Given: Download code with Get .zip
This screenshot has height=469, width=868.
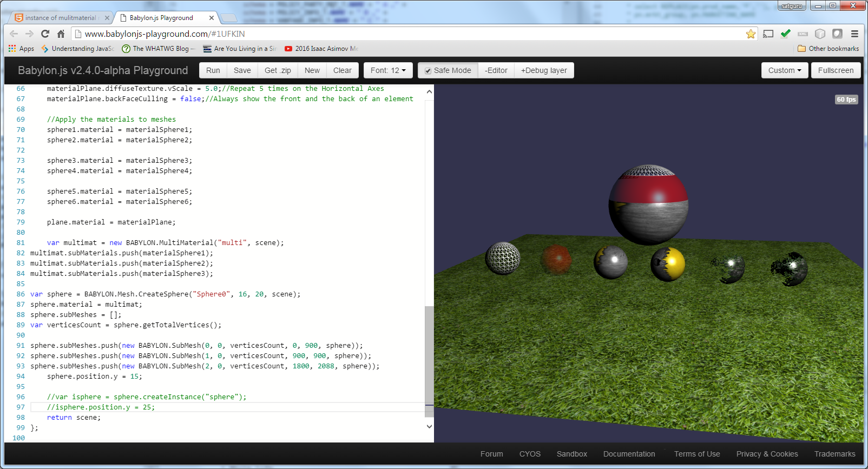Looking at the screenshot, I should pos(278,70).
